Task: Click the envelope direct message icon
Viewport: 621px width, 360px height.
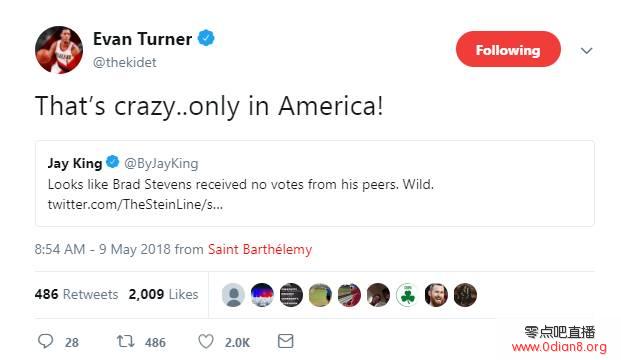Action: coord(286,341)
